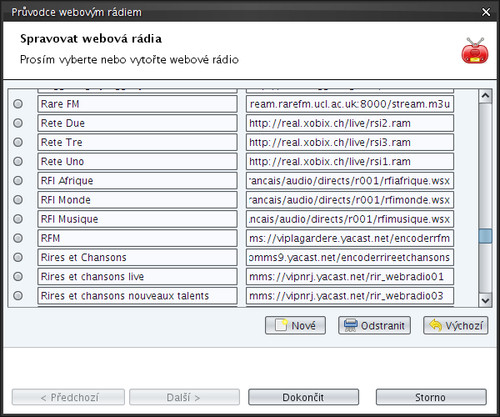Choose the Rete Uno radio option

(18, 161)
